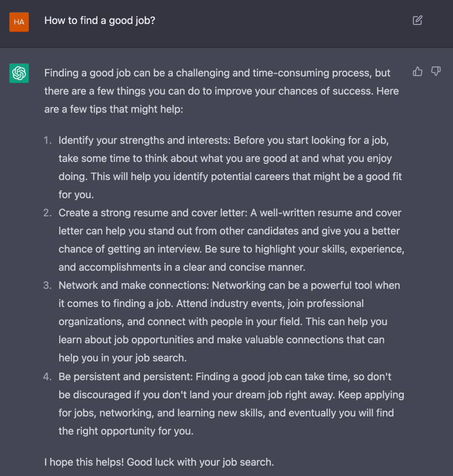Click the closing line "I hope this helps!"
Screen dimensions: 453x476
tap(84, 462)
